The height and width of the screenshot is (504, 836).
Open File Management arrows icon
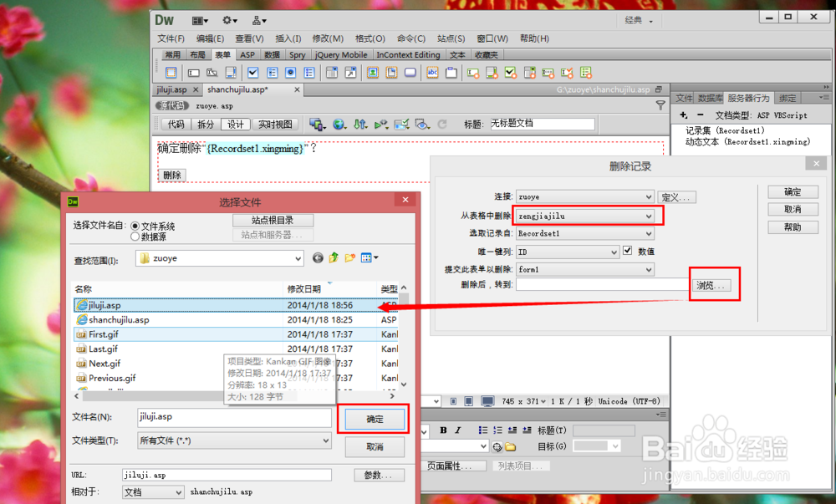[x=360, y=125]
